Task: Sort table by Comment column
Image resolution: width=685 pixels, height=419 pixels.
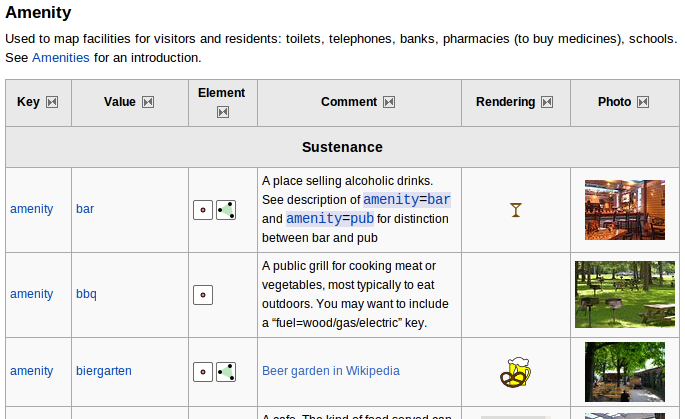Action: pyautogui.click(x=389, y=102)
